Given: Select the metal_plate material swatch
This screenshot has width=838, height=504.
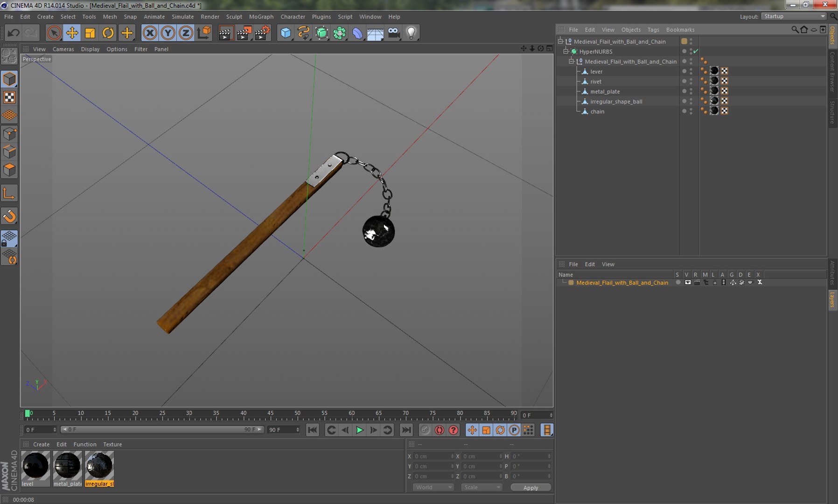Looking at the screenshot, I should click(67, 469).
